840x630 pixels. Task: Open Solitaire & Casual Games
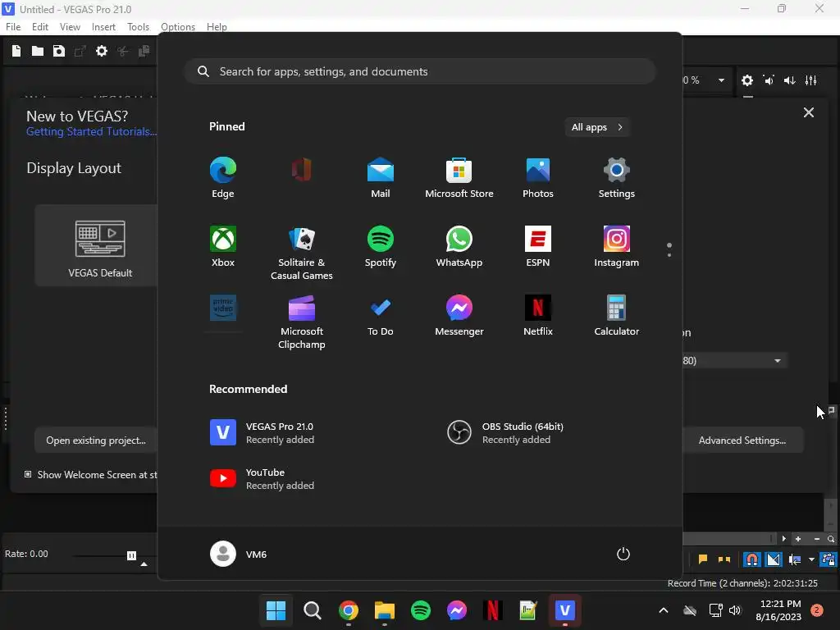[x=302, y=253]
